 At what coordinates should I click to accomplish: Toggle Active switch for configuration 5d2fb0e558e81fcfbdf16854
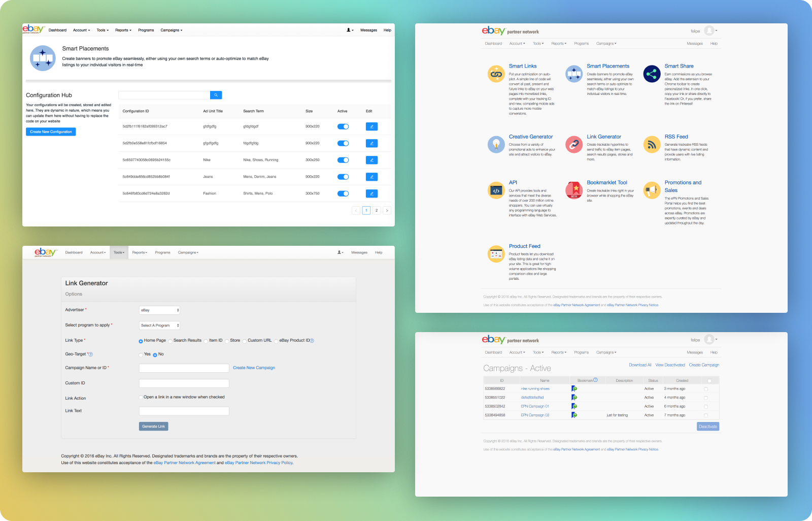[343, 143]
